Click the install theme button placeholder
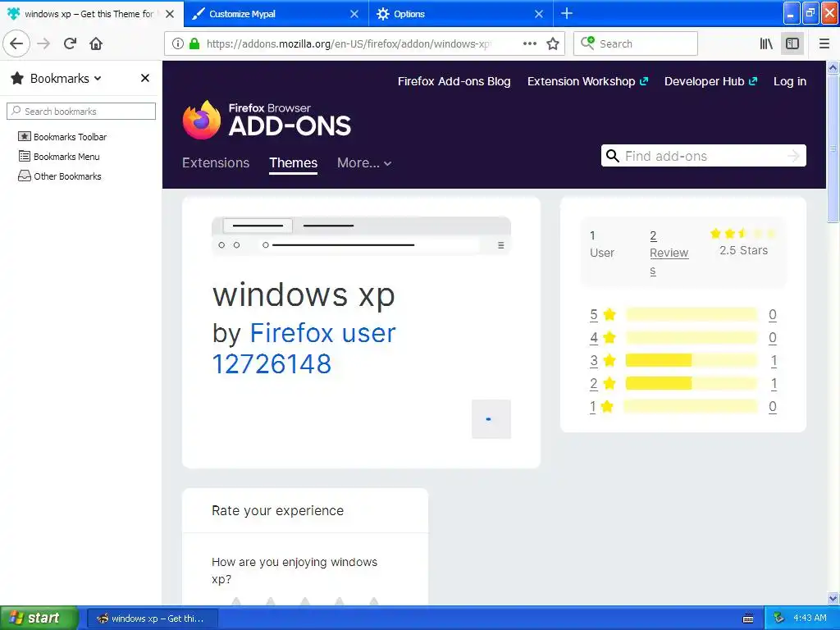 pyautogui.click(x=491, y=419)
